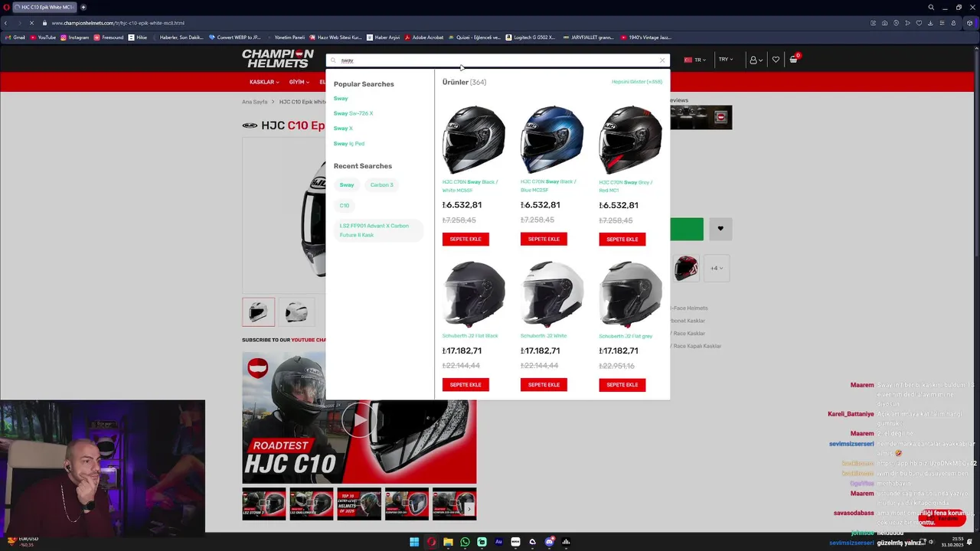This screenshot has height=551, width=980.
Task: Choose recent search chip 'C10'
Action: [x=345, y=206]
